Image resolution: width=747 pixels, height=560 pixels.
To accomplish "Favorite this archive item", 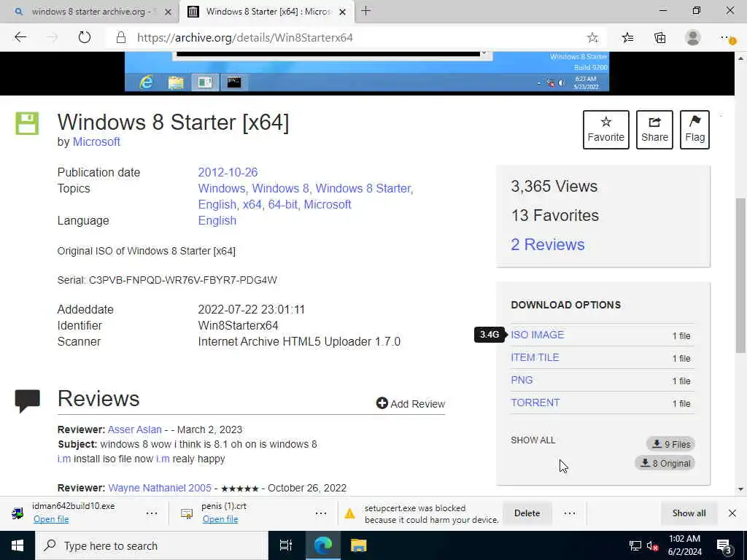I will (605, 130).
